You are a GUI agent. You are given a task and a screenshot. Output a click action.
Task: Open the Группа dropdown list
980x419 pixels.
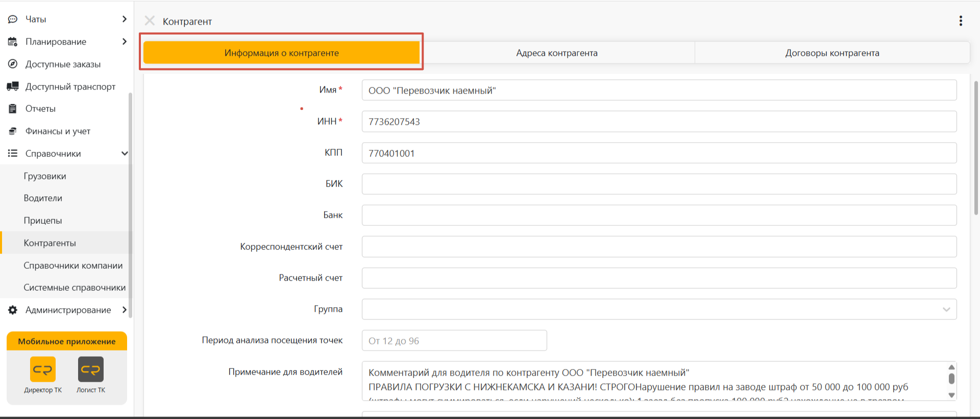pyautogui.click(x=946, y=310)
